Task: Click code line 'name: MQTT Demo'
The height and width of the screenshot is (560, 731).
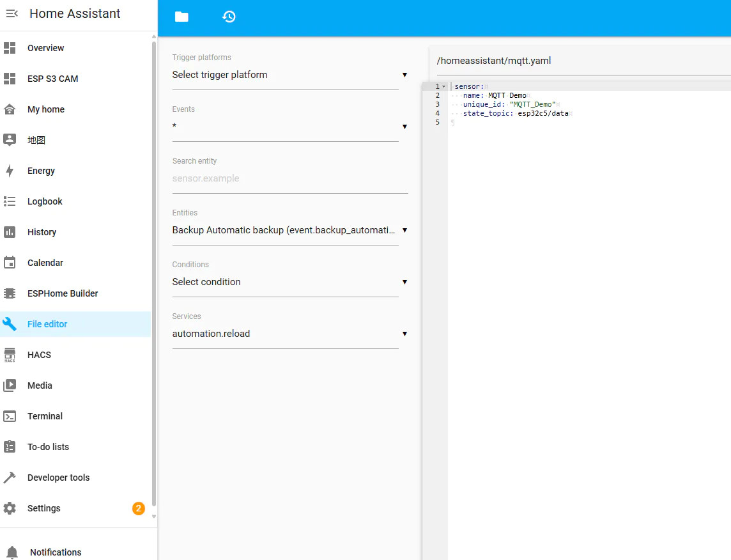Action: click(495, 96)
